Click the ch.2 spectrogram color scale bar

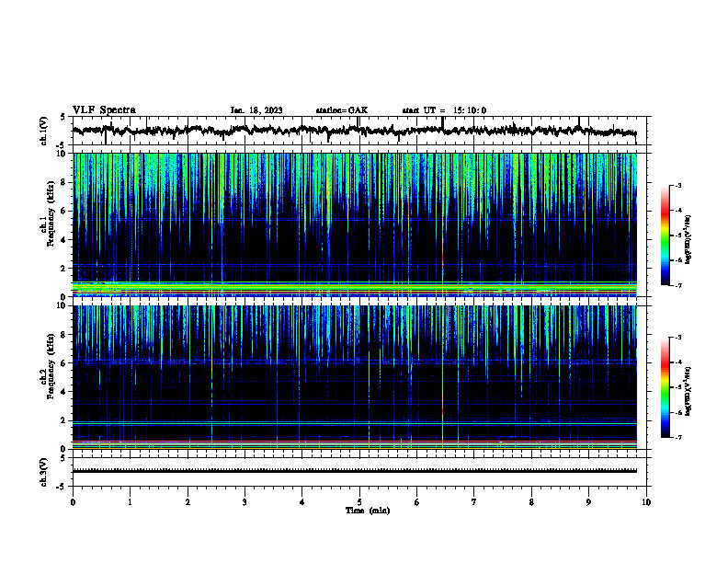click(x=665, y=387)
